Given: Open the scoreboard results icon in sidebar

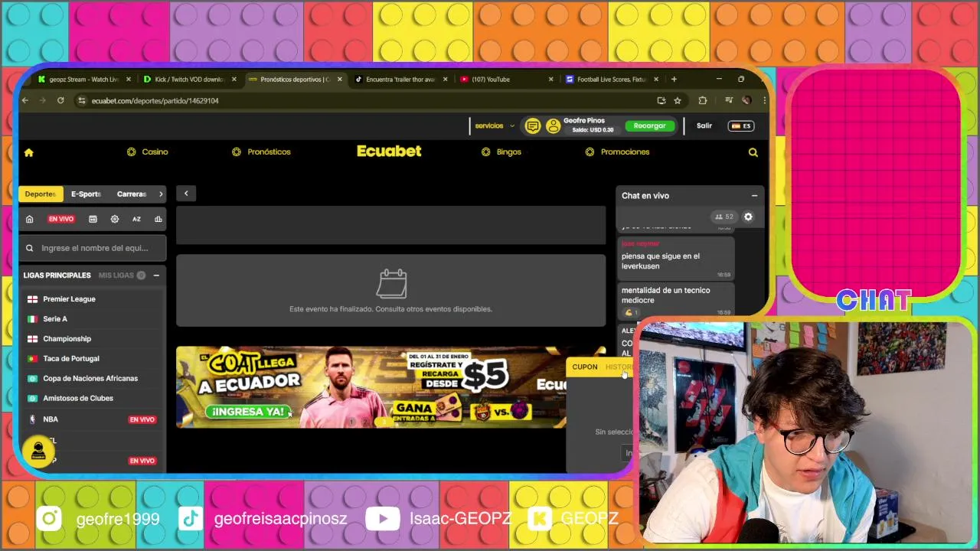Looking at the screenshot, I should click(93, 219).
